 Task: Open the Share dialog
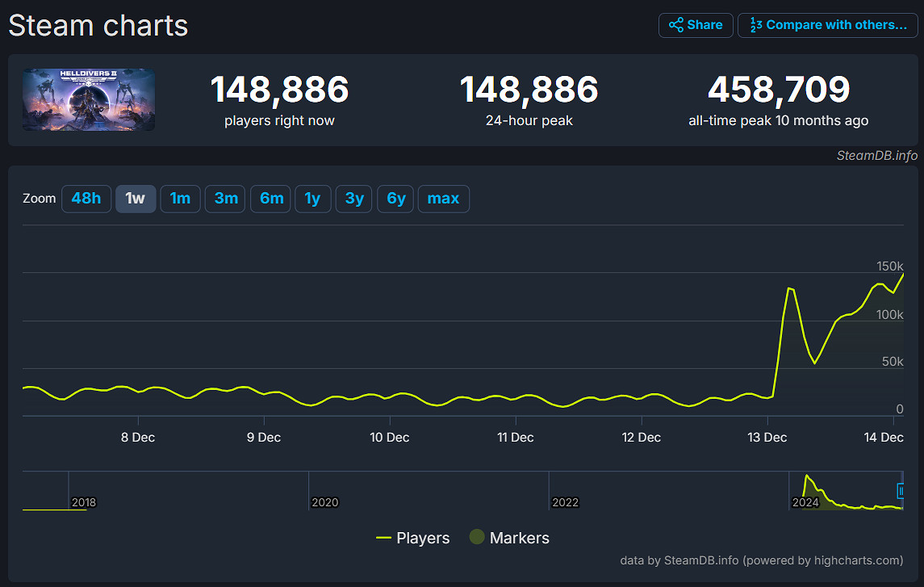pos(696,25)
